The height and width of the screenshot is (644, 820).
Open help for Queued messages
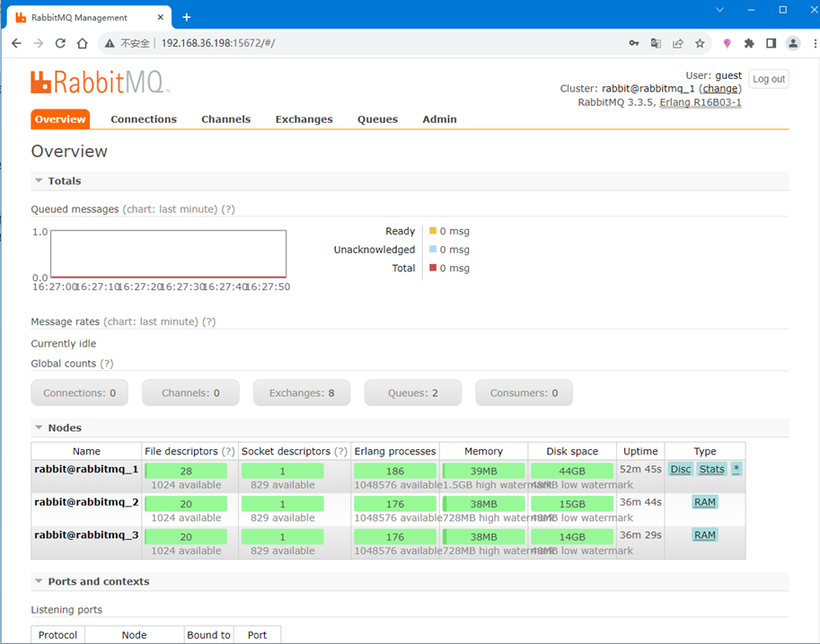(228, 209)
